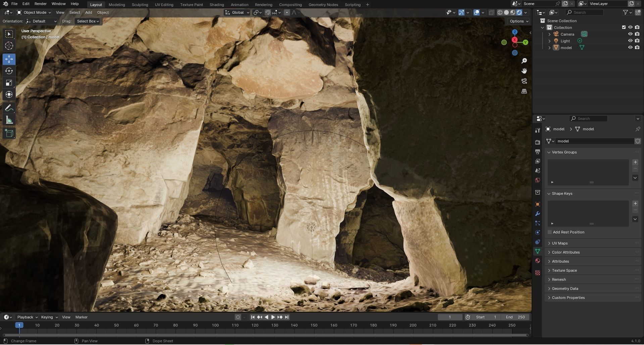Select the Transform tool
Viewport: 644px width, 345px height.
coord(9,94)
